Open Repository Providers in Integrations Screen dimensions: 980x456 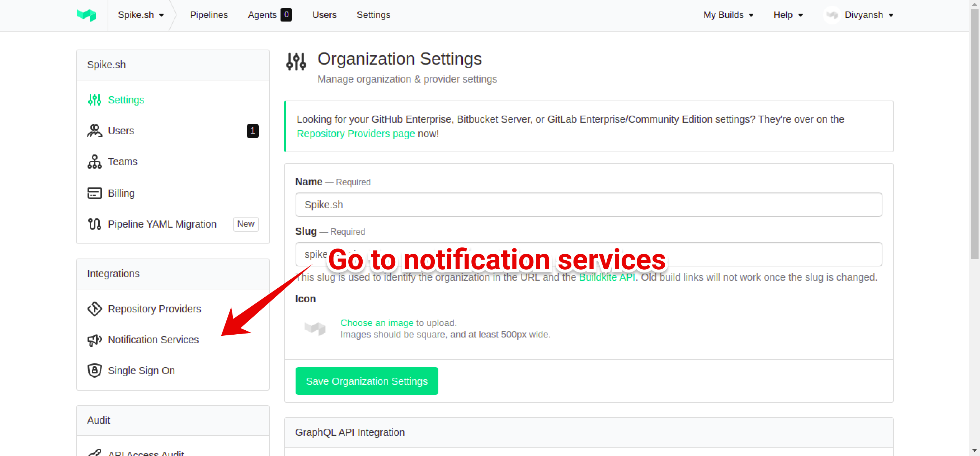point(155,308)
